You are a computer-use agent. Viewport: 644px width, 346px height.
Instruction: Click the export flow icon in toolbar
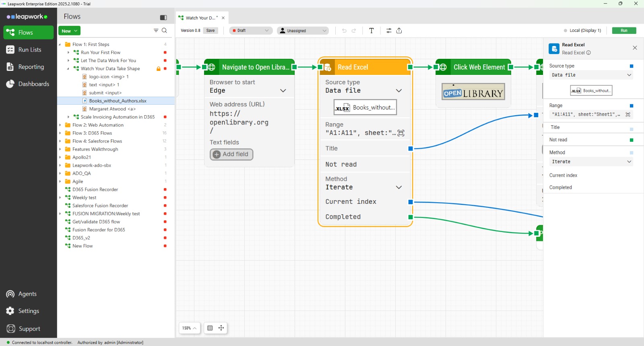[x=399, y=31]
